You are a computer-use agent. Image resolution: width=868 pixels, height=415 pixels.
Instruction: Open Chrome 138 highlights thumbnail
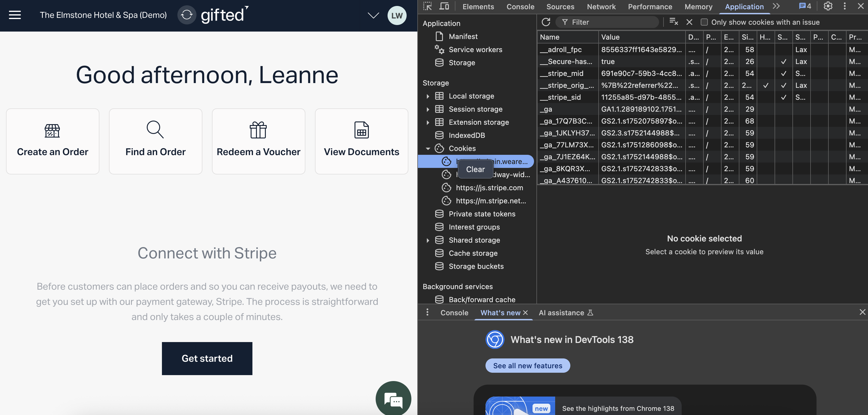520,406
